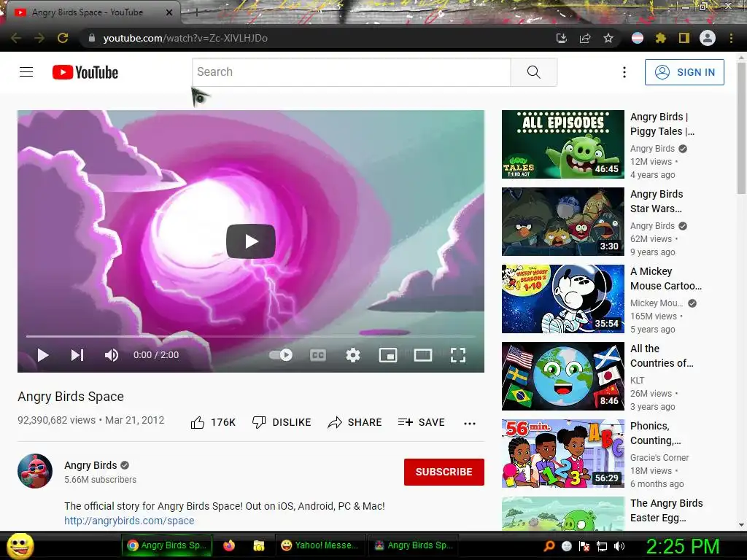Click the red SUBSCRIBE button
Viewport: 747px width, 560px height.
[x=444, y=472]
